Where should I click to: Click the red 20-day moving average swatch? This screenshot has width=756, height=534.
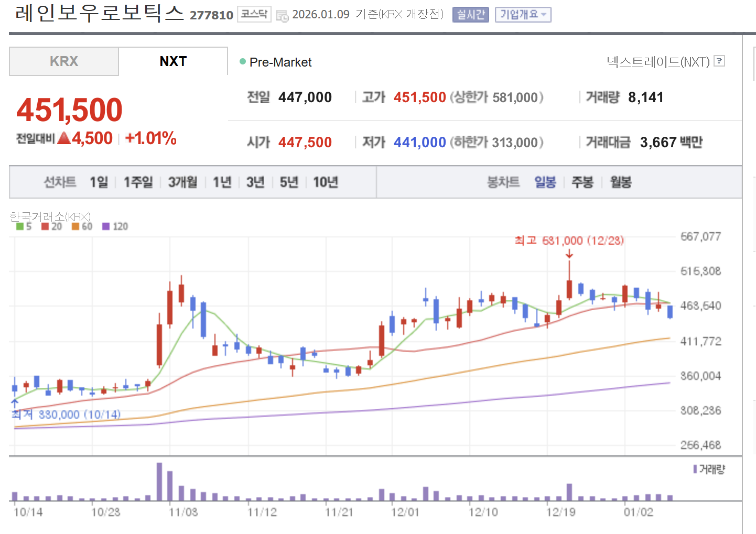point(45,226)
